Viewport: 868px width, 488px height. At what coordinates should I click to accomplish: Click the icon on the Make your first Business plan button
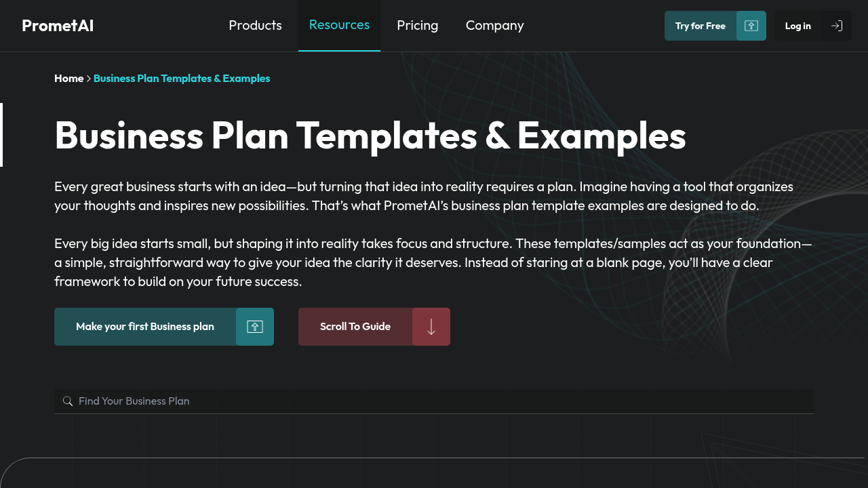255,327
